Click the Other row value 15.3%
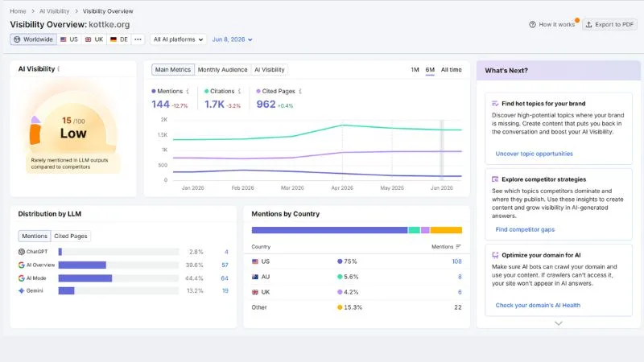644x362 pixels. tap(353, 307)
